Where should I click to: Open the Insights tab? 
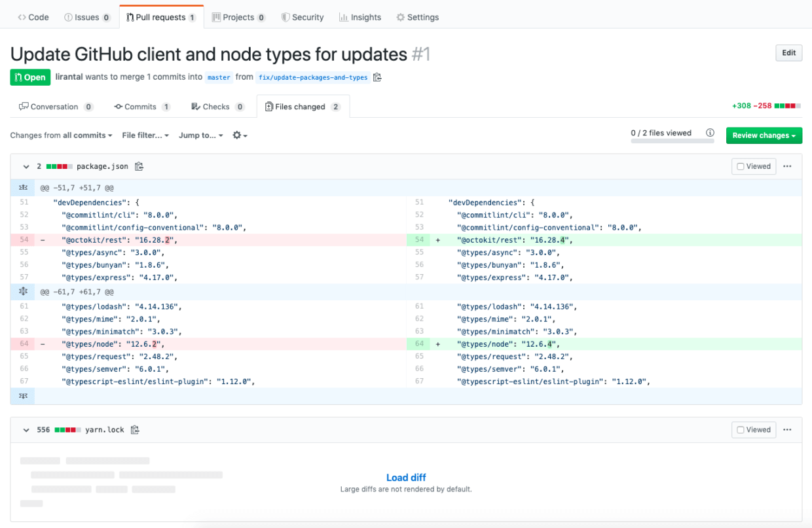360,17
